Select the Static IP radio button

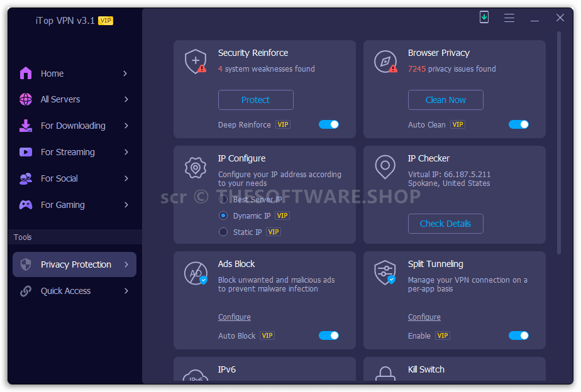click(223, 232)
